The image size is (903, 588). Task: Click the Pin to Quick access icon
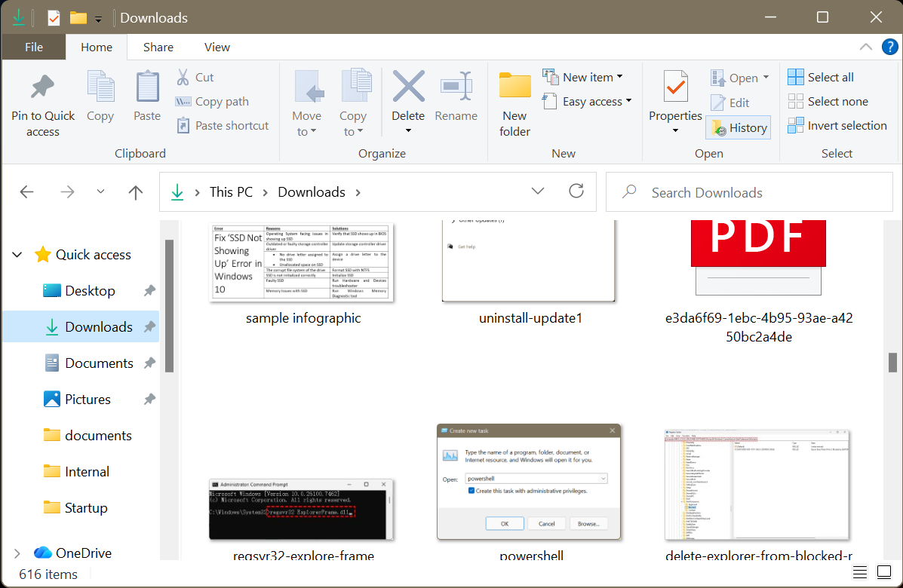click(42, 87)
